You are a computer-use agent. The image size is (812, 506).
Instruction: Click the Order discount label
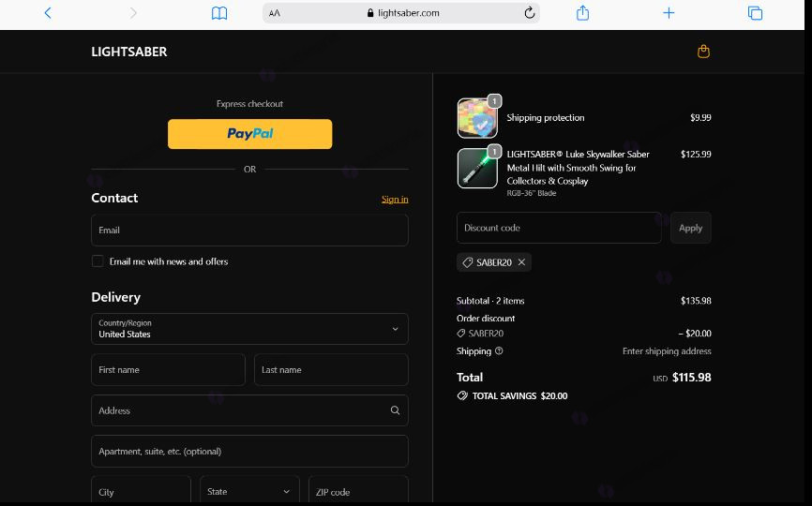coord(486,319)
